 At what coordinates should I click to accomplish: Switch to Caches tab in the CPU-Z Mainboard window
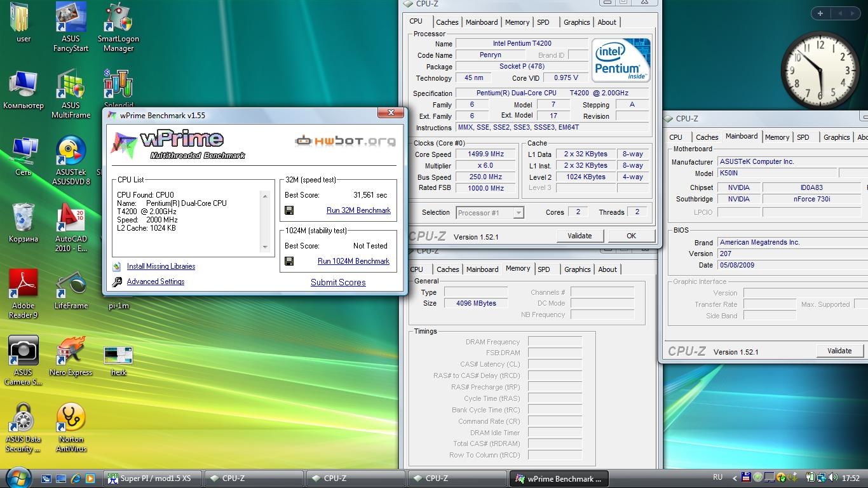click(x=707, y=137)
